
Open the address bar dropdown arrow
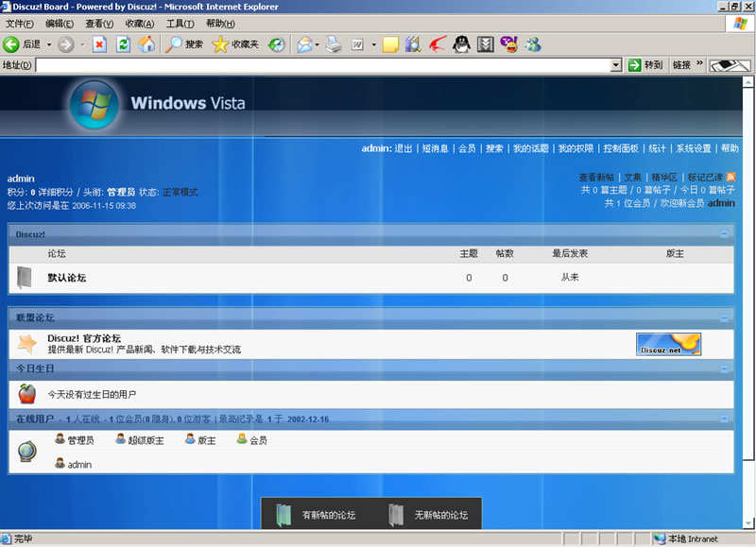616,65
